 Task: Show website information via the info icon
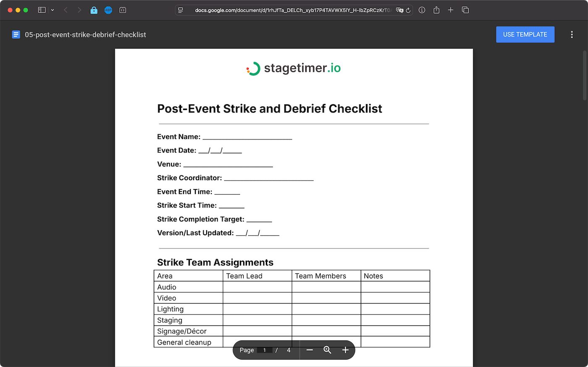coord(422,10)
